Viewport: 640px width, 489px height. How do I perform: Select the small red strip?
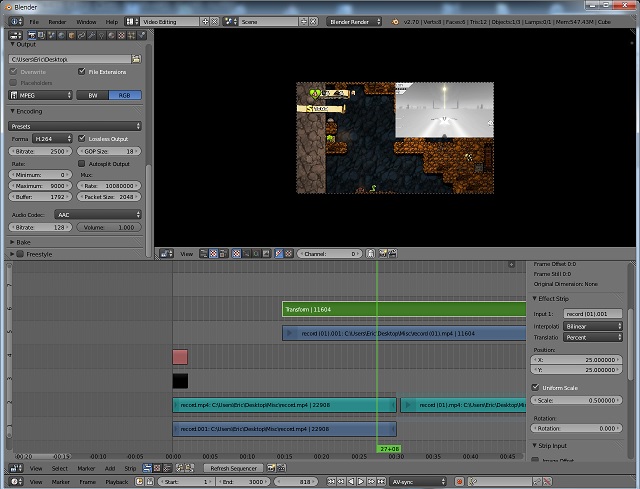[x=180, y=357]
